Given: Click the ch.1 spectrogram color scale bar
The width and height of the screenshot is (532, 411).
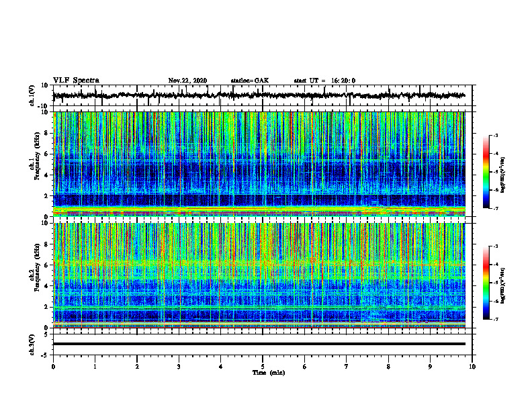Looking at the screenshot, I should [x=486, y=172].
